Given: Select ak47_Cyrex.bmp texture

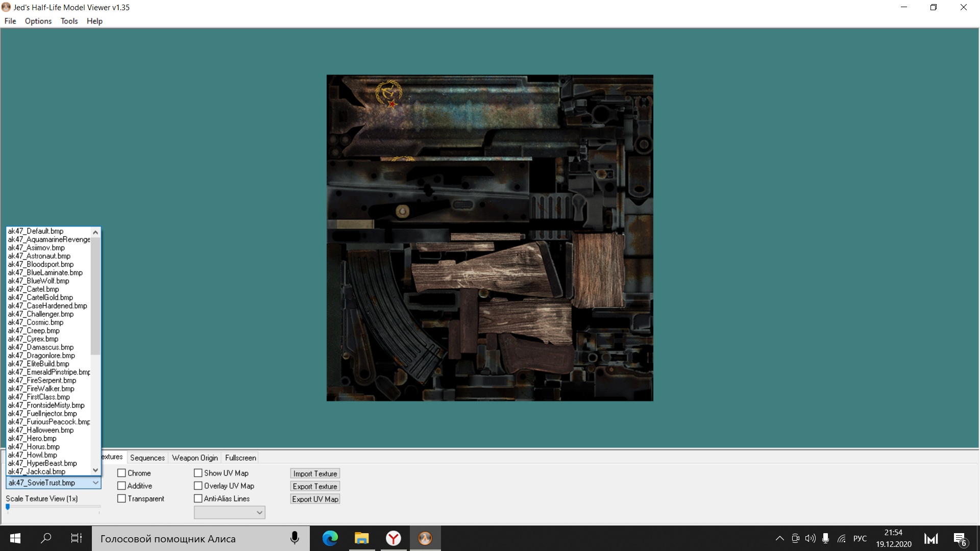Looking at the screenshot, I should coord(48,339).
